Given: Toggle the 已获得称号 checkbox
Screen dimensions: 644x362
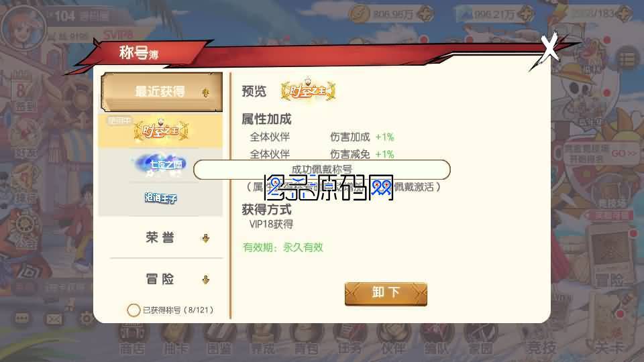Looking at the screenshot, I should pos(133,310).
